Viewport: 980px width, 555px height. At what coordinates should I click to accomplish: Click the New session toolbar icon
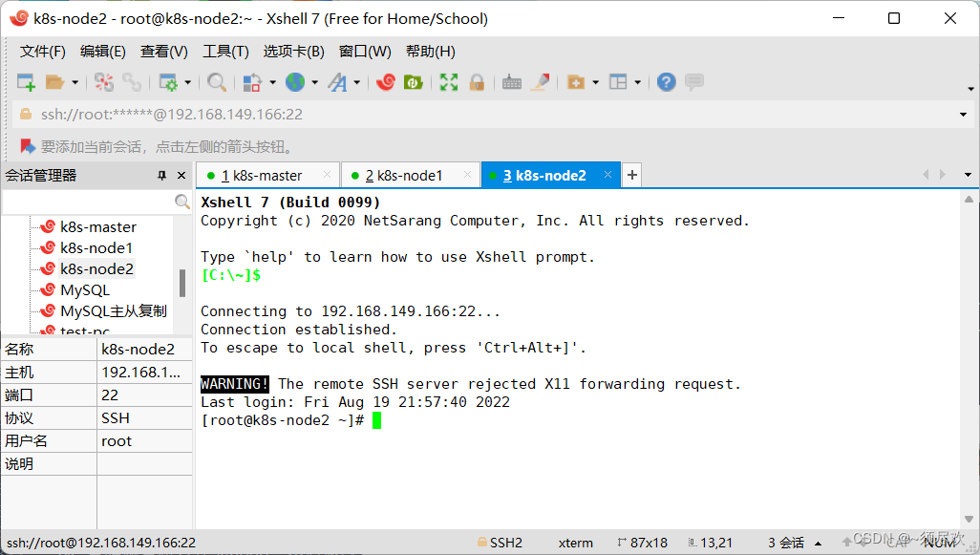[26, 82]
